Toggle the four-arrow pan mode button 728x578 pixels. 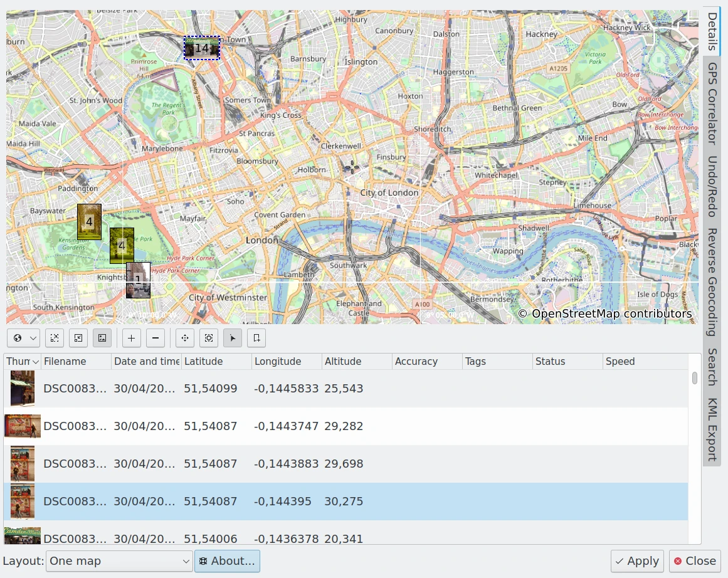click(185, 339)
